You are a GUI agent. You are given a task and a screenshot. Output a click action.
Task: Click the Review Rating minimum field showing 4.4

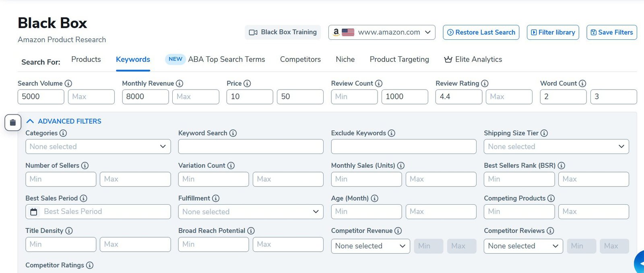tap(459, 97)
